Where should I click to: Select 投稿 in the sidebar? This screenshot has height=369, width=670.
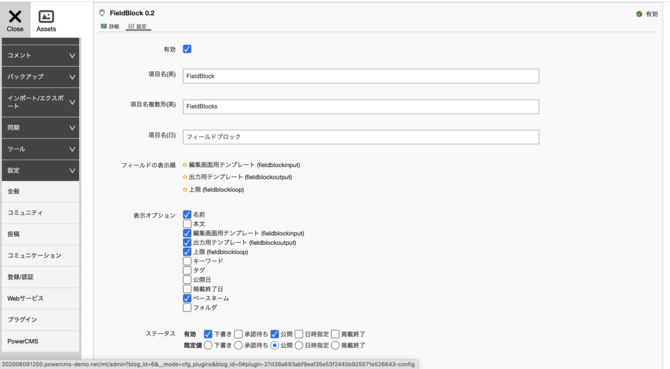click(41, 234)
